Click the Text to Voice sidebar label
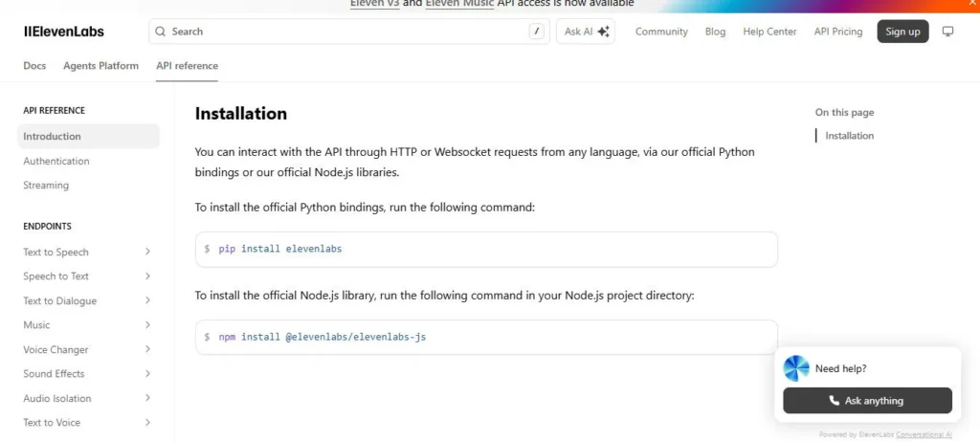 52,423
